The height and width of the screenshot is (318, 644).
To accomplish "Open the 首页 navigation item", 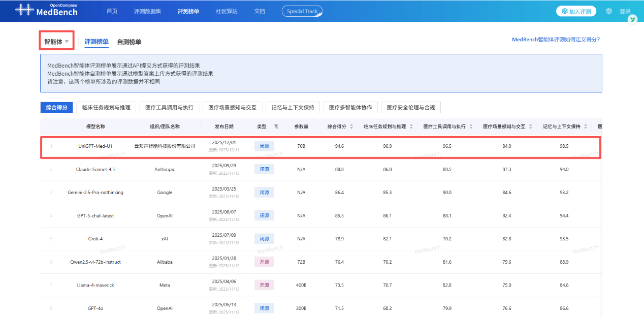I will click(111, 11).
